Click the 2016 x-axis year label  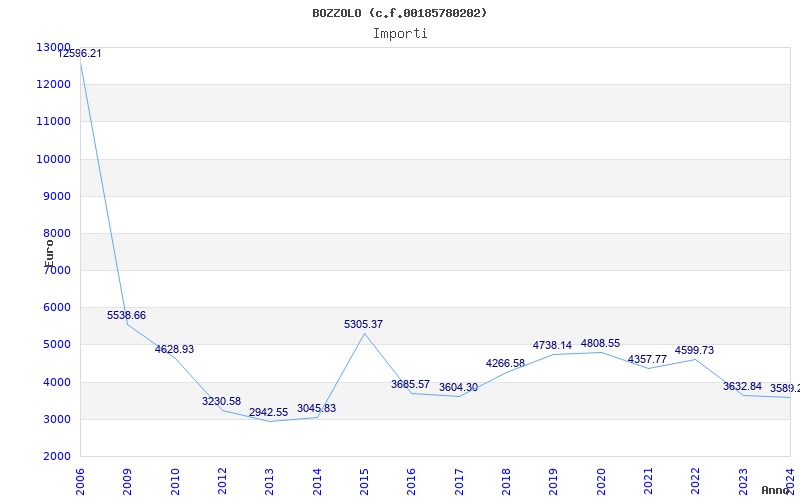pyautogui.click(x=412, y=482)
